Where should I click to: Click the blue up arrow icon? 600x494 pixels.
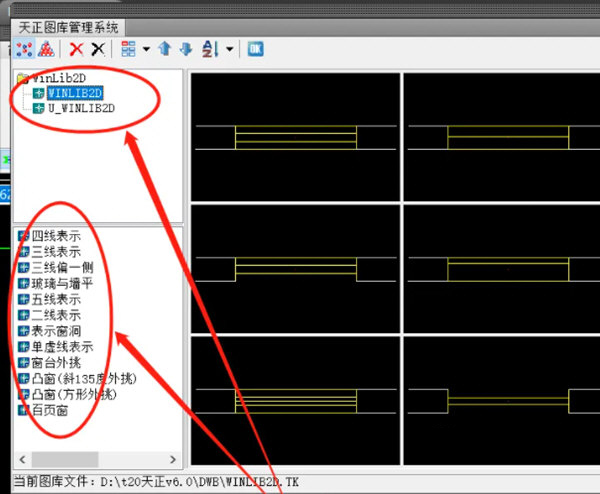click(x=165, y=49)
